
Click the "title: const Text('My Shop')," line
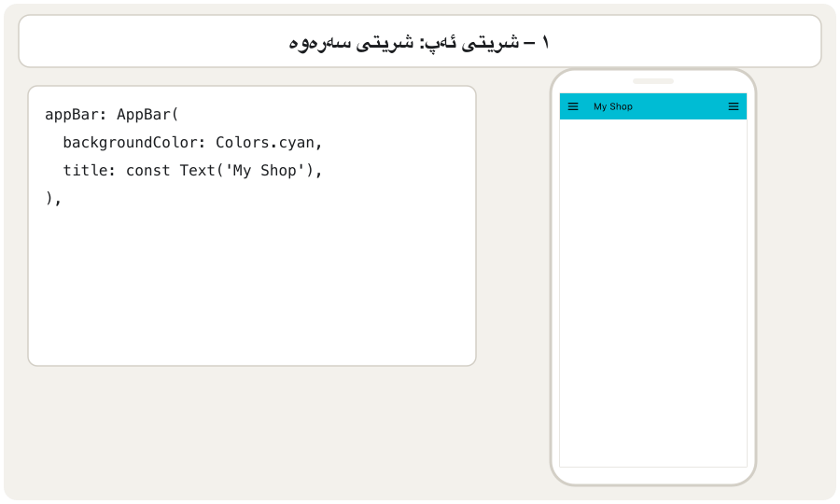tap(192, 170)
